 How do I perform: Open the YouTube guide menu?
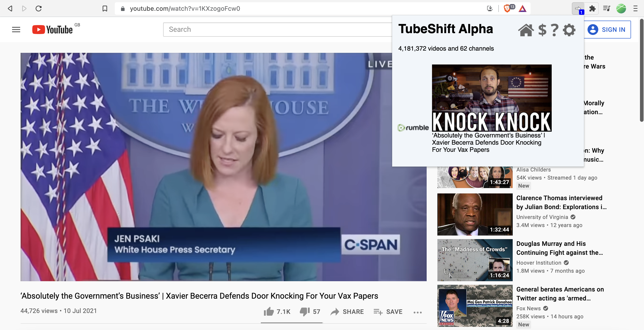click(x=16, y=30)
